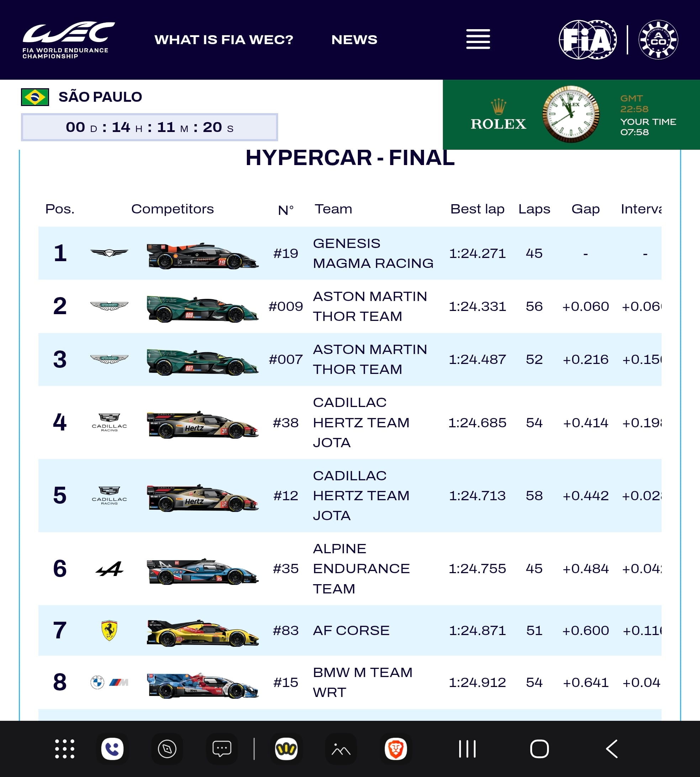Open the phone app in taskbar
The width and height of the screenshot is (700, 777).
112,749
